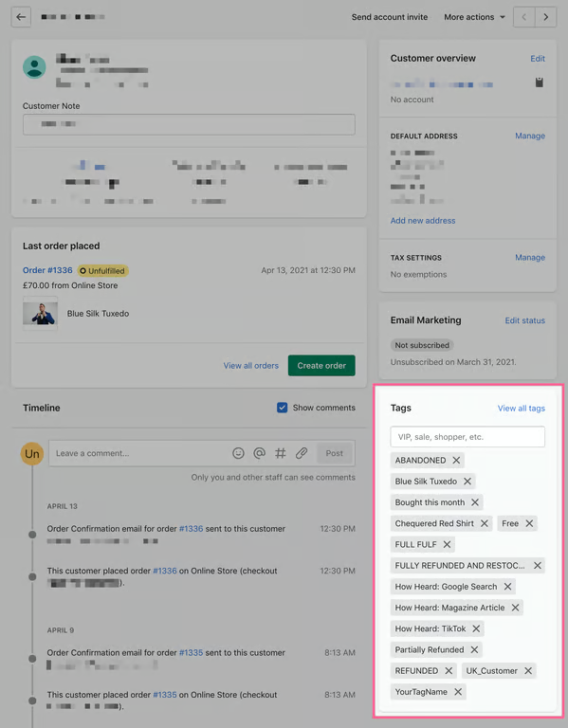568x728 pixels.
Task: Go back using the left arrow button
Action: click(x=21, y=17)
